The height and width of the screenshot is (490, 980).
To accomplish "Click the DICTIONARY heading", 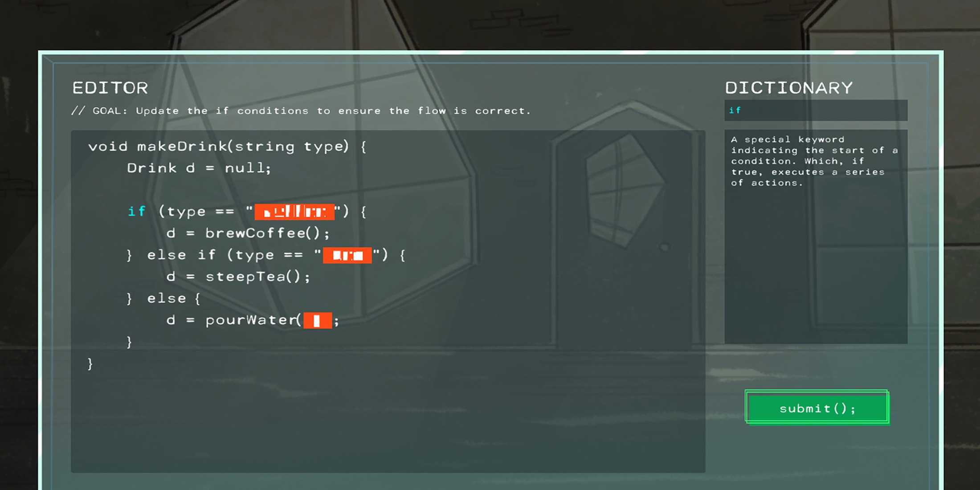I will [x=788, y=88].
